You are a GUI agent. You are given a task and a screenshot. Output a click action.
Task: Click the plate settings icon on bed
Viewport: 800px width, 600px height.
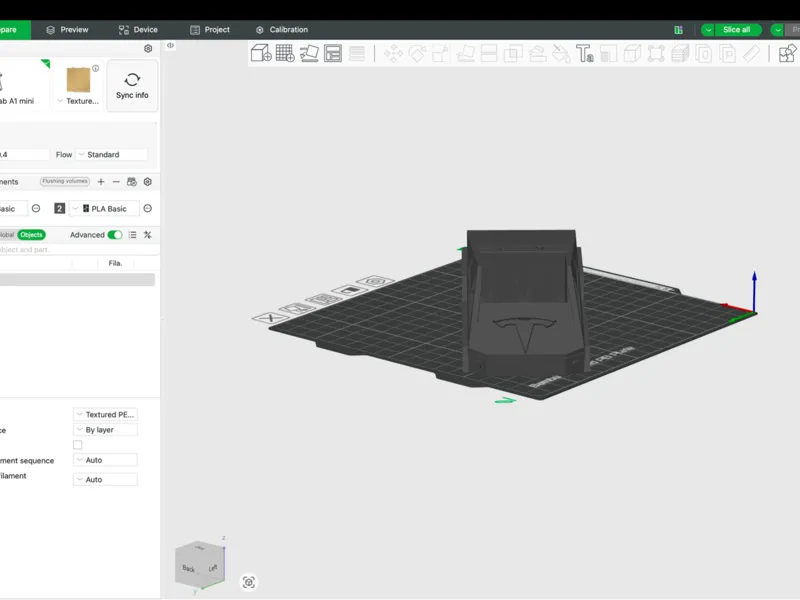(376, 281)
